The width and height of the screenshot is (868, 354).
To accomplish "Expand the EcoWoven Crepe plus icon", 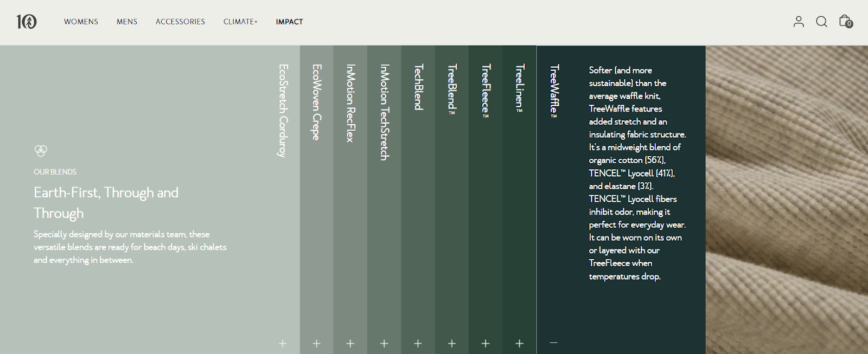I will 317,343.
